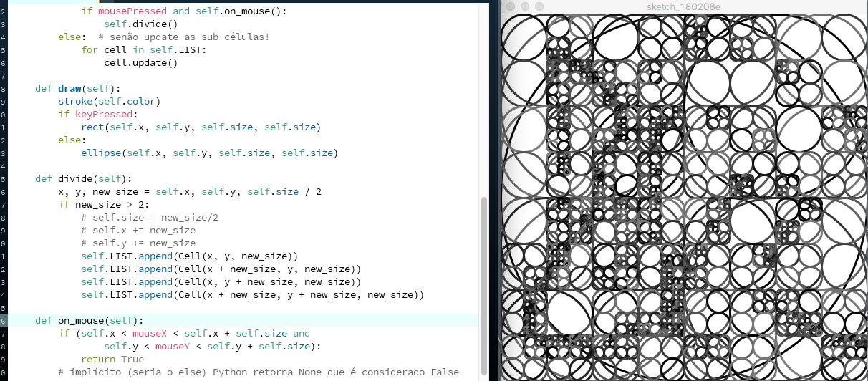Place cursor on 'cell.update()' line
868x381 pixels.
[x=140, y=62]
